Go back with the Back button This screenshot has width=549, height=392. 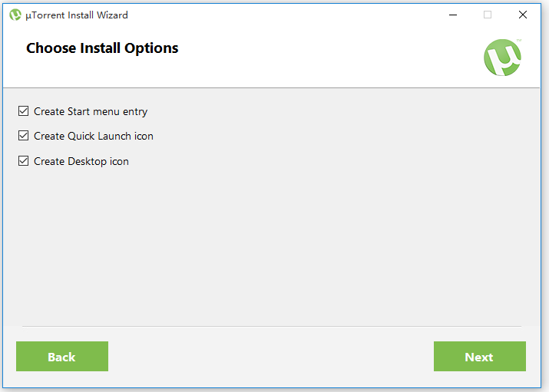click(x=62, y=357)
